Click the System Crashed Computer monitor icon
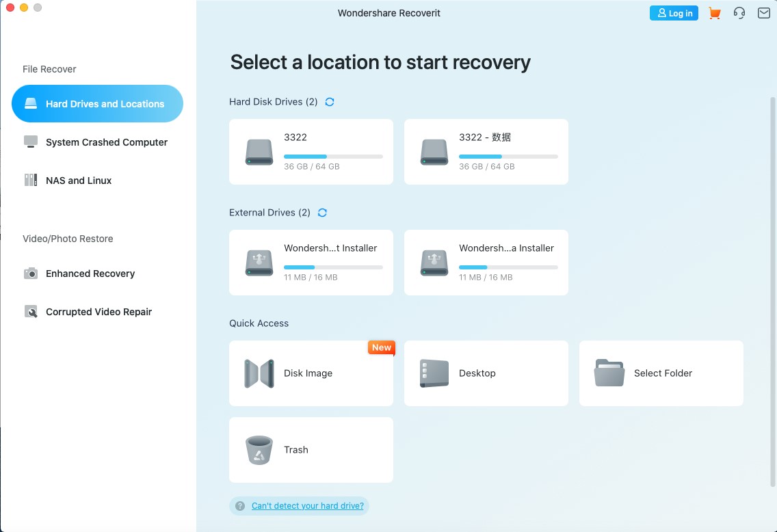The width and height of the screenshot is (777, 532). coord(31,142)
